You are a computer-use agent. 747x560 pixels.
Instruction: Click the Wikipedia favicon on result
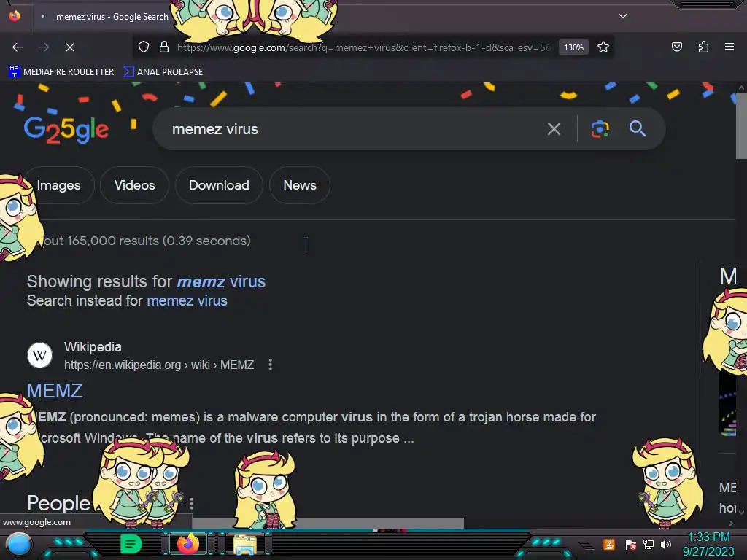(x=39, y=355)
